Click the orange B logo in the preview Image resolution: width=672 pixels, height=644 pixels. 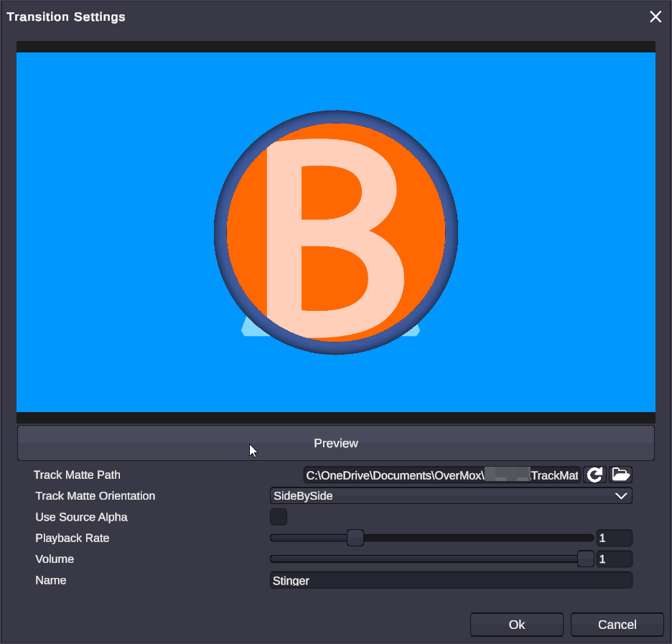[336, 231]
